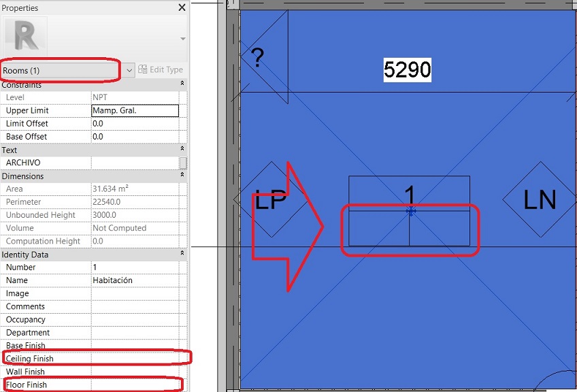Click the Limit Offset value field
Screen dimensions: 577x392
134,123
